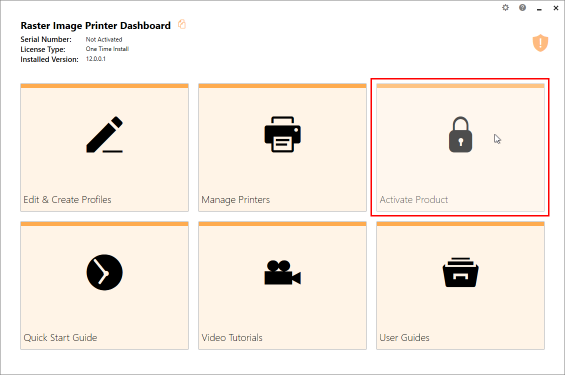
Task: Click the 'One Time Install' license text
Action: [x=107, y=49]
